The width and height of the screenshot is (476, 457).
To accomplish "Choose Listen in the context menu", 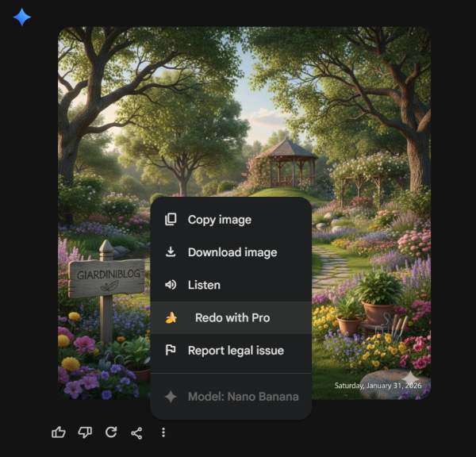I will pyautogui.click(x=231, y=285).
